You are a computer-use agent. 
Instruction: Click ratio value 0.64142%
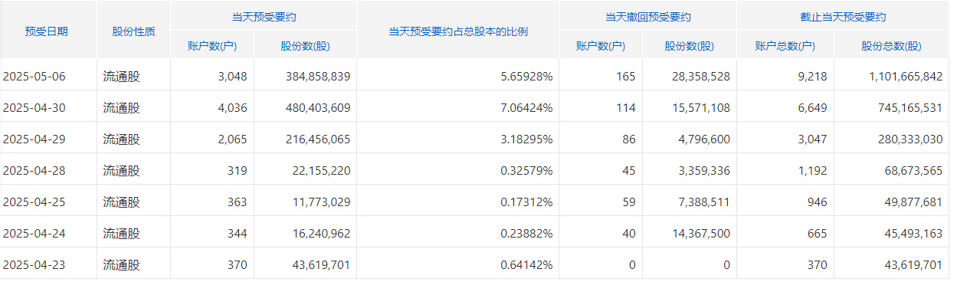point(526,264)
